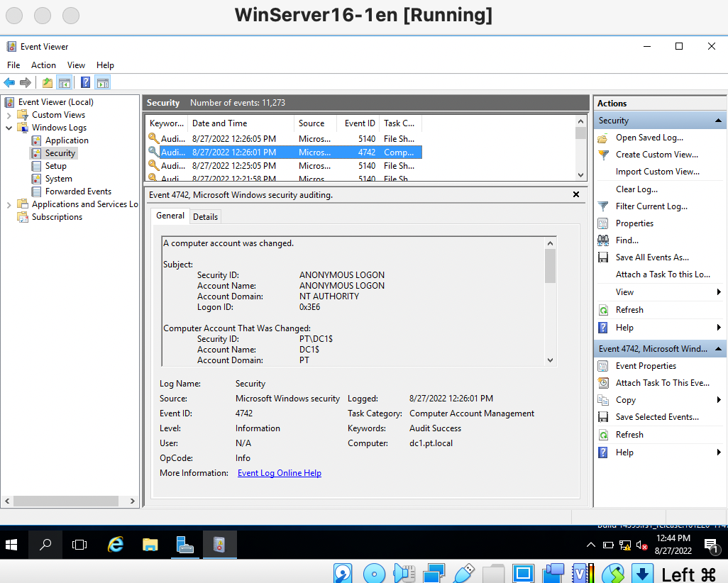Click the Up One Level folder icon
Image resolution: width=728 pixels, height=583 pixels.
pyautogui.click(x=48, y=82)
